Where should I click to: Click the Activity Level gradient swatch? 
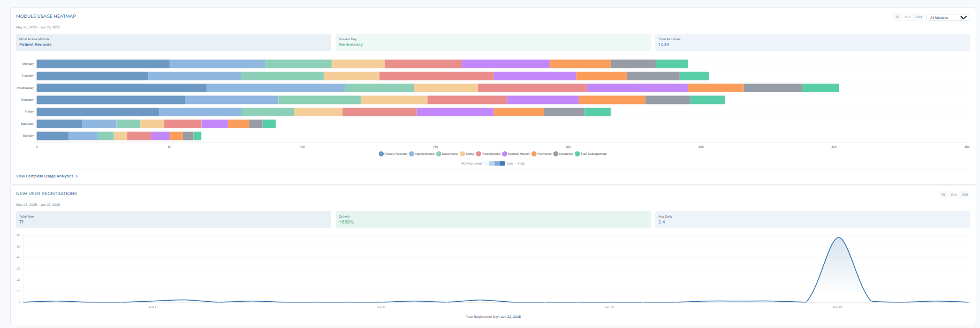point(497,163)
